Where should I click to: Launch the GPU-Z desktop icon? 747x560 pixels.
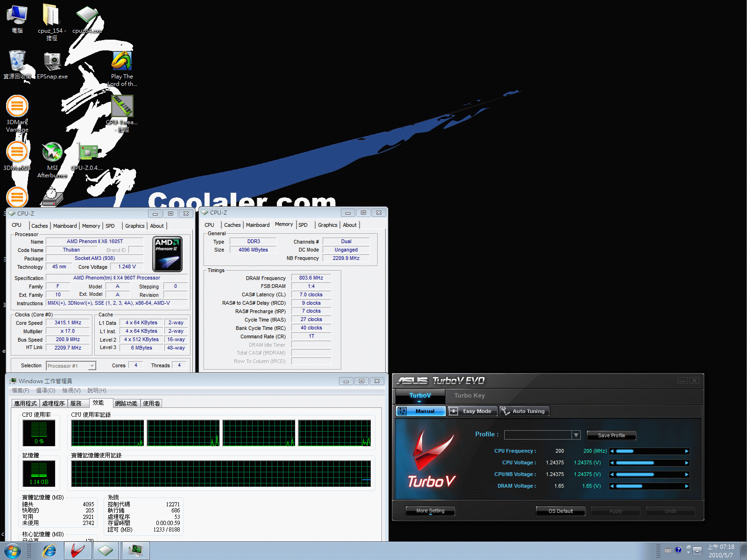coord(87,156)
